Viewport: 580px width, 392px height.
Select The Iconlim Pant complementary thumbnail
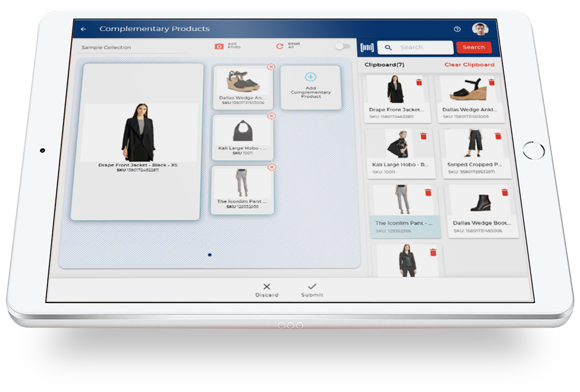click(x=242, y=183)
